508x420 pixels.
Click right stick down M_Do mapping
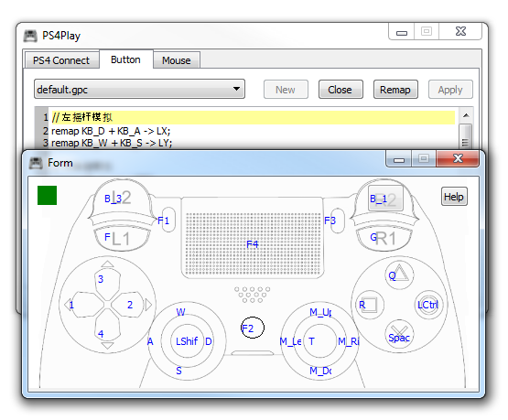pos(320,371)
